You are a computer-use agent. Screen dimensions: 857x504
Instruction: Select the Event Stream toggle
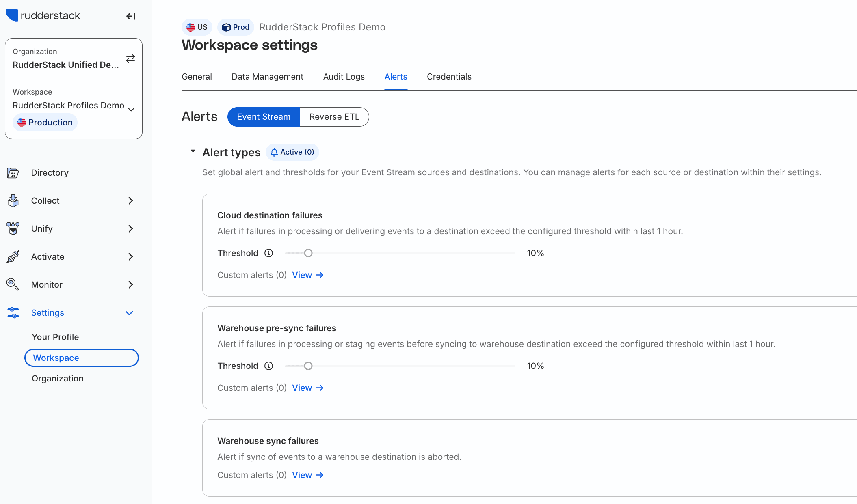pyautogui.click(x=264, y=117)
